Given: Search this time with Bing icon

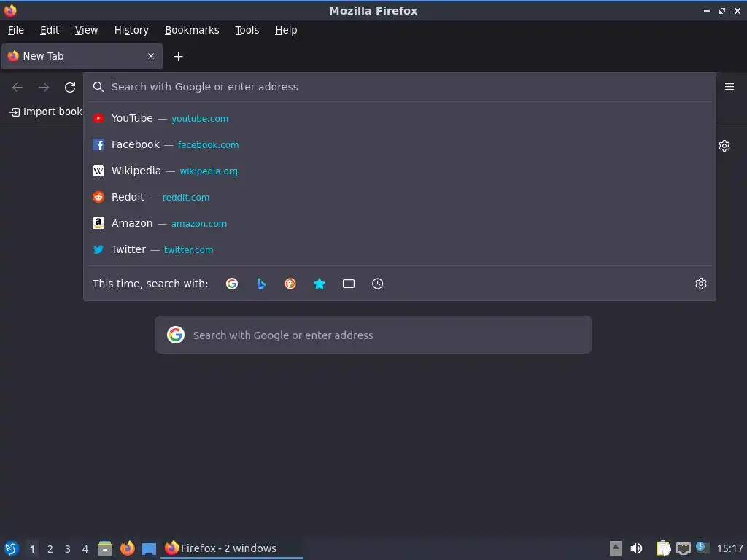Looking at the screenshot, I should [261, 284].
